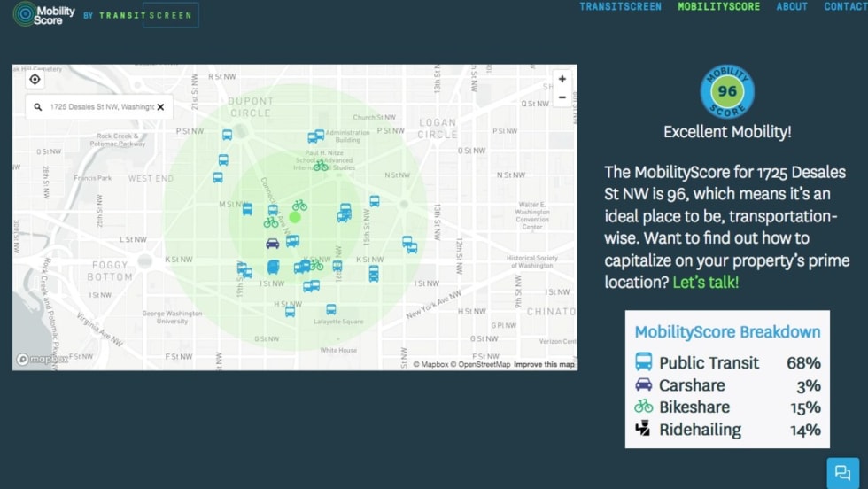Open the Contact nav item
This screenshot has width=868, height=489.
click(845, 7)
